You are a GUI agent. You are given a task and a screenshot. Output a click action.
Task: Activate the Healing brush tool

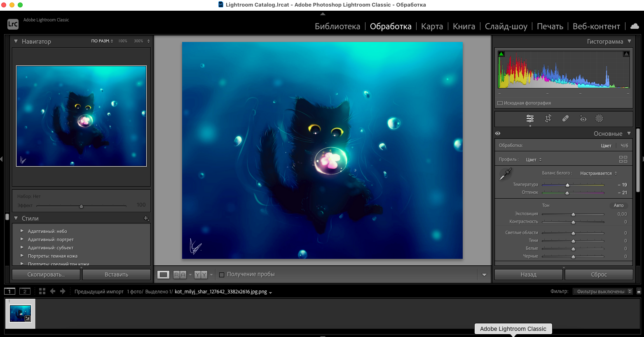click(565, 119)
